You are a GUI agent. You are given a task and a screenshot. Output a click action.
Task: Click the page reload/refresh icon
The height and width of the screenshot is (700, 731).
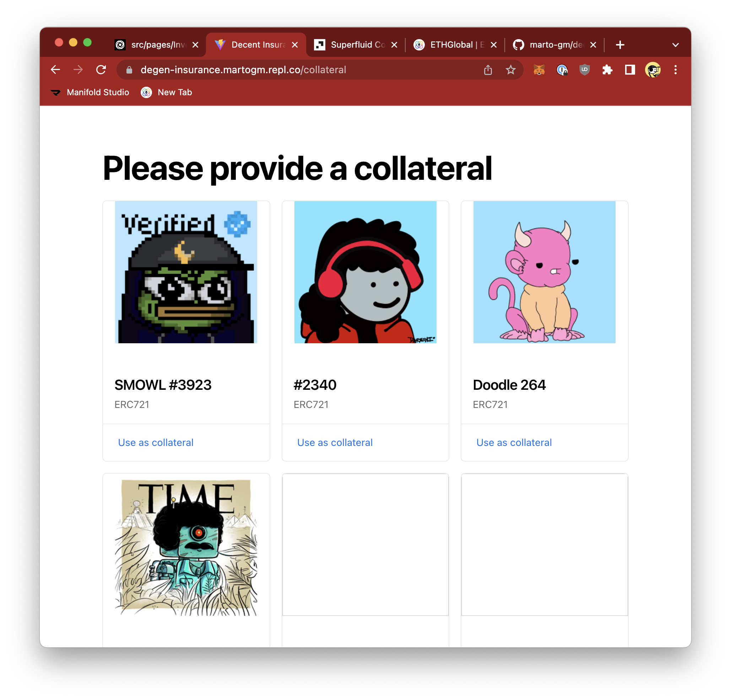[102, 70]
